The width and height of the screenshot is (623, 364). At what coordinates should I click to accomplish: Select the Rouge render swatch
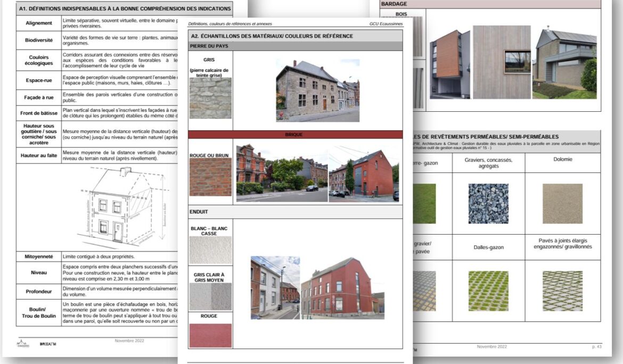(210, 335)
